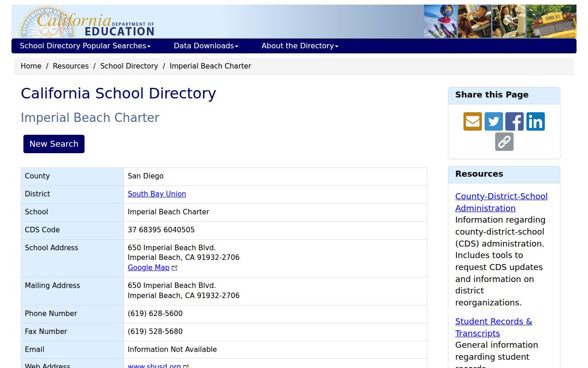This screenshot has width=588, height=368.
Task: Open Google Map link for school address
Action: pos(148,267)
